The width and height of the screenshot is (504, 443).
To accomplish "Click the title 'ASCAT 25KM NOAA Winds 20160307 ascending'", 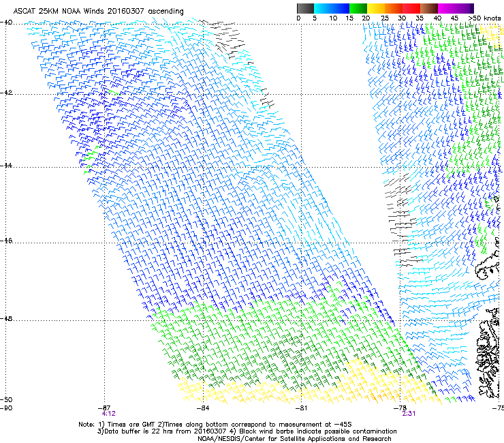I will 98,12.
